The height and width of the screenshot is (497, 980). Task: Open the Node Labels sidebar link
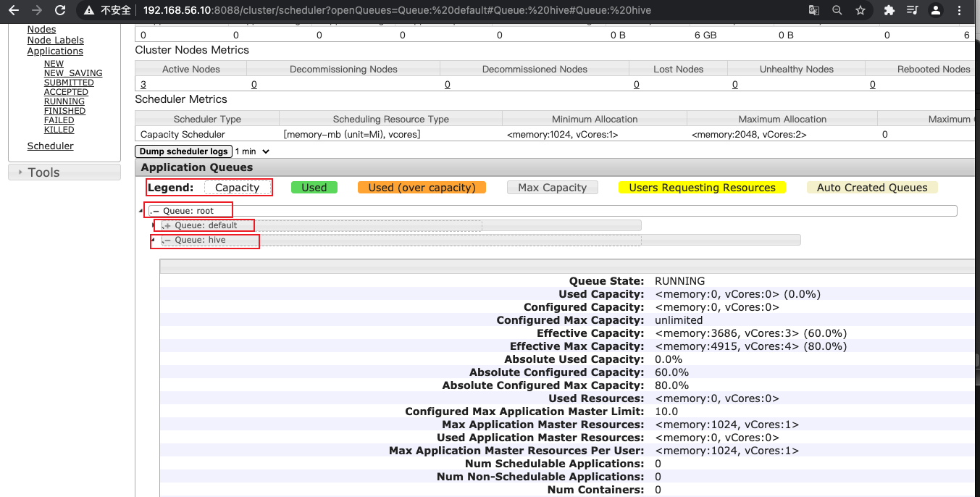[55, 41]
